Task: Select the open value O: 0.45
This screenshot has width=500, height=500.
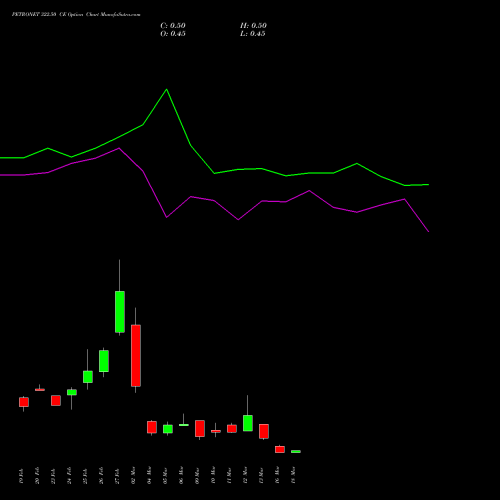Action: click(x=173, y=34)
